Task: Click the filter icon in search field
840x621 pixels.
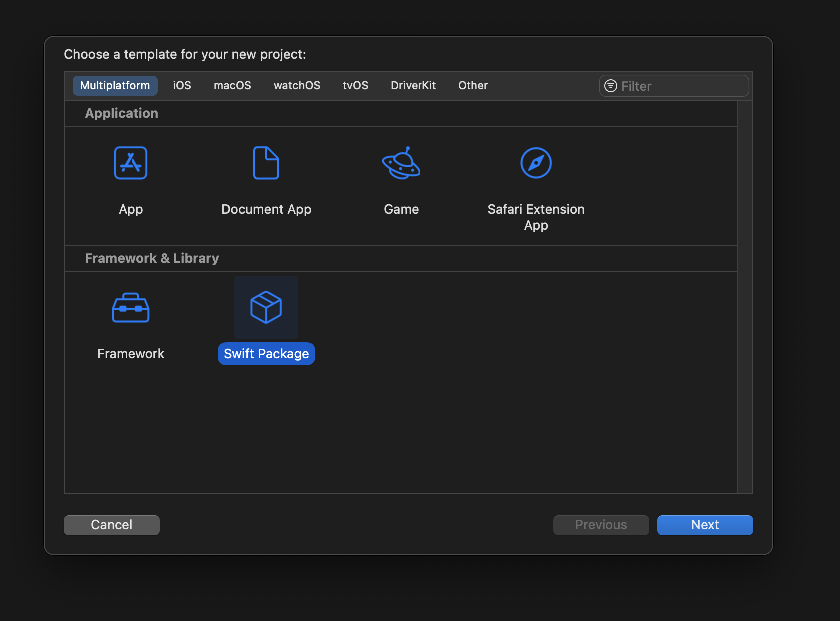Action: pyautogui.click(x=611, y=86)
